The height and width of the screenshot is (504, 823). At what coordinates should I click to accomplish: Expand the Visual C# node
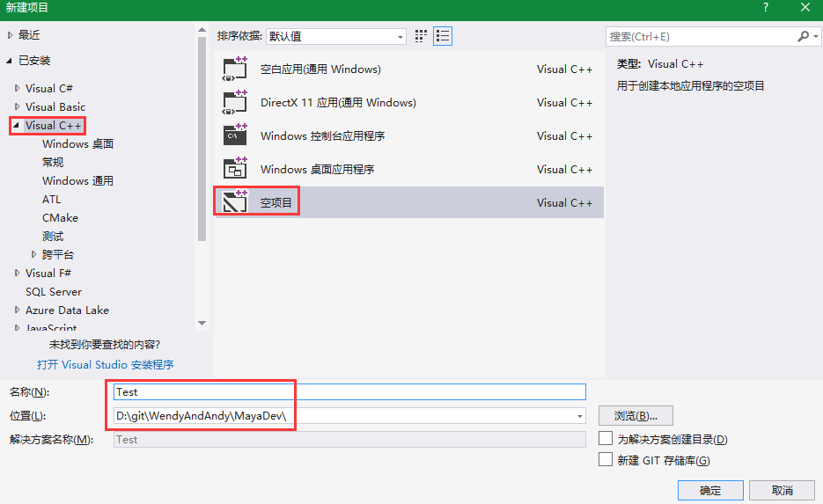coord(18,88)
